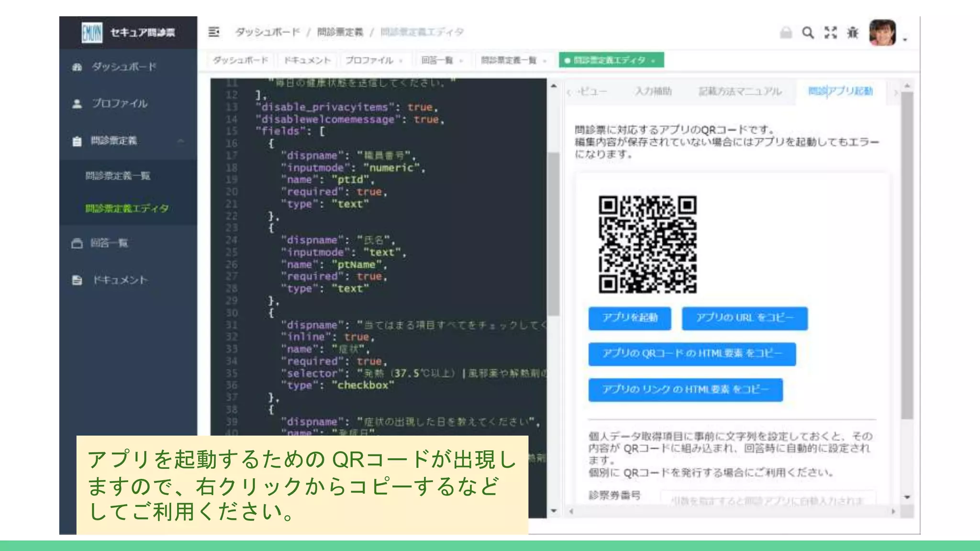980x551 pixels.
Task: Expand the dropdown caret beside the avatar
Action: coord(905,40)
